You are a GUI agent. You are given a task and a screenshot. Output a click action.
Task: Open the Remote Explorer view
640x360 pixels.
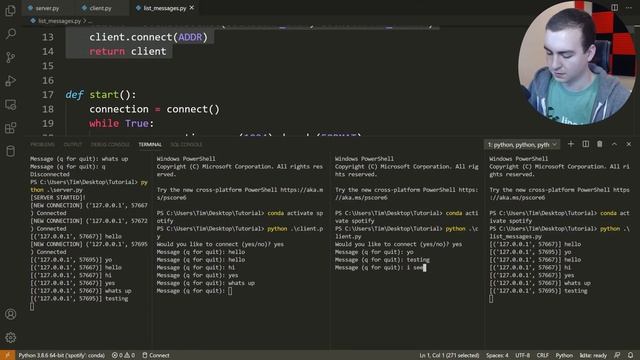pos(11,104)
